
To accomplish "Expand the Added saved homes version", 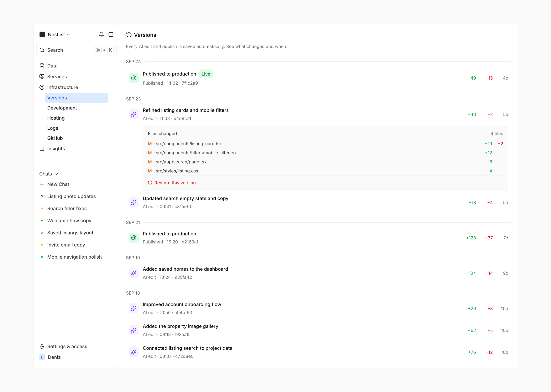I will point(318,273).
